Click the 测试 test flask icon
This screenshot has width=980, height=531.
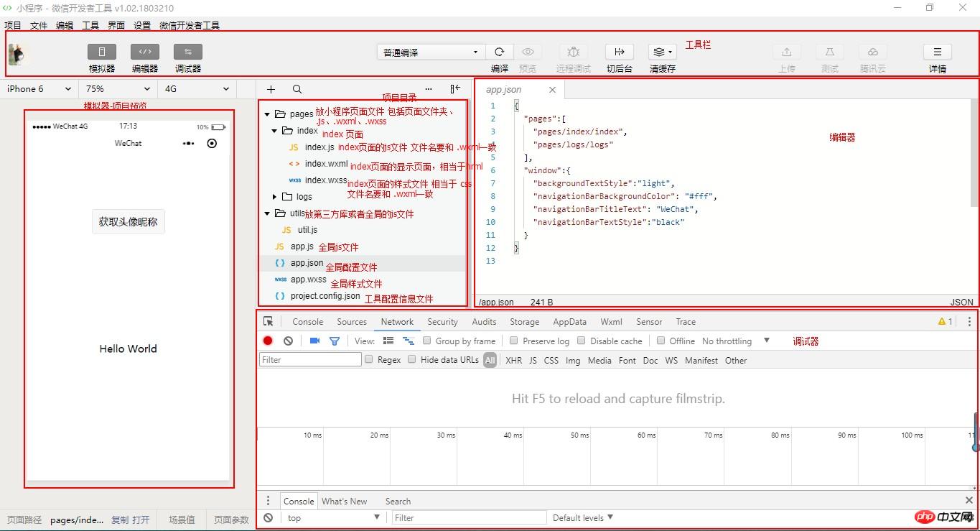click(830, 52)
